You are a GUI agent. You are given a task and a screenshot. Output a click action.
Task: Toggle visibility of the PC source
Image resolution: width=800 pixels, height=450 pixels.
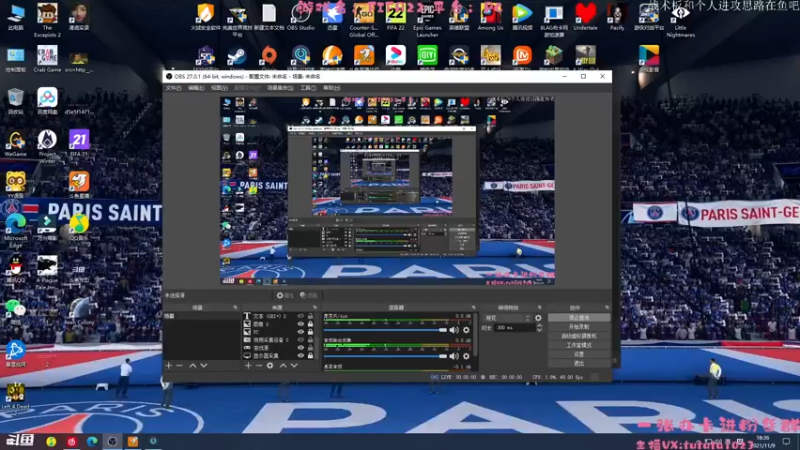point(301,332)
